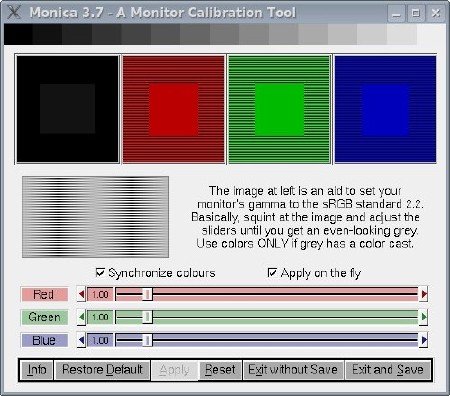
Task: Click the Blue slider's right increase arrow
Action: coord(423,340)
